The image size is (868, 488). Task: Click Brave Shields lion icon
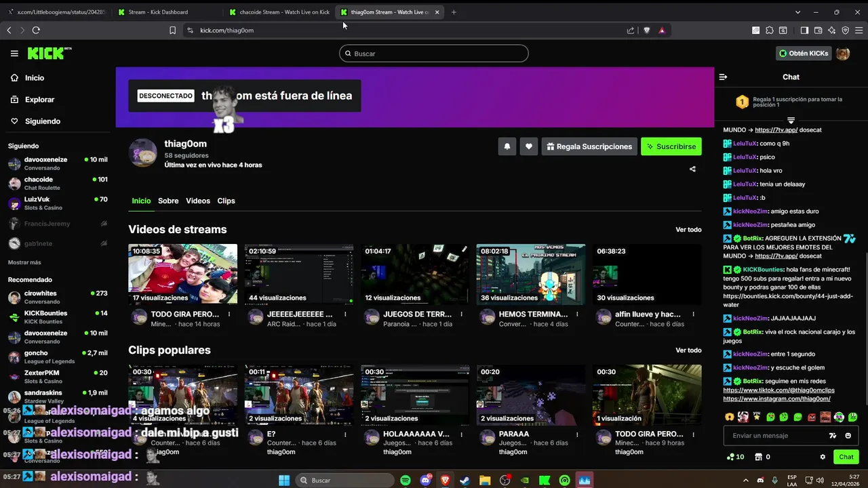click(x=646, y=30)
